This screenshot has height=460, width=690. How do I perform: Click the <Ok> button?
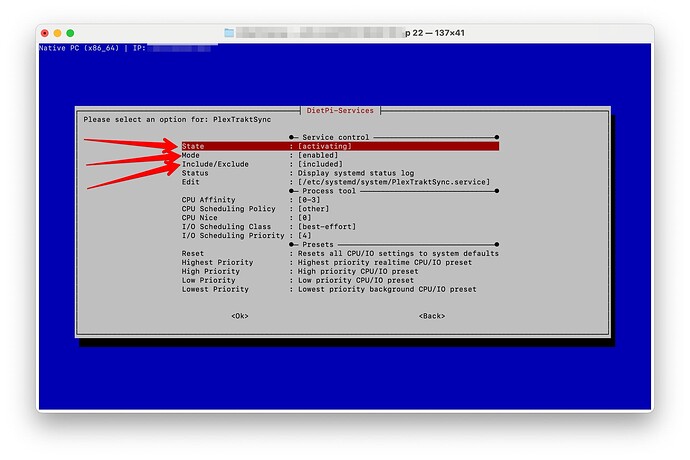pyautogui.click(x=240, y=316)
